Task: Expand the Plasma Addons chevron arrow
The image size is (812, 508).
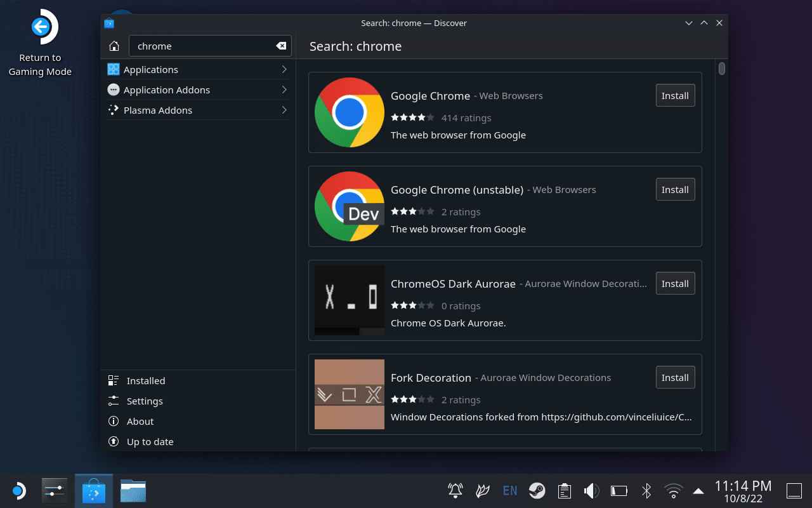Action: (x=284, y=110)
